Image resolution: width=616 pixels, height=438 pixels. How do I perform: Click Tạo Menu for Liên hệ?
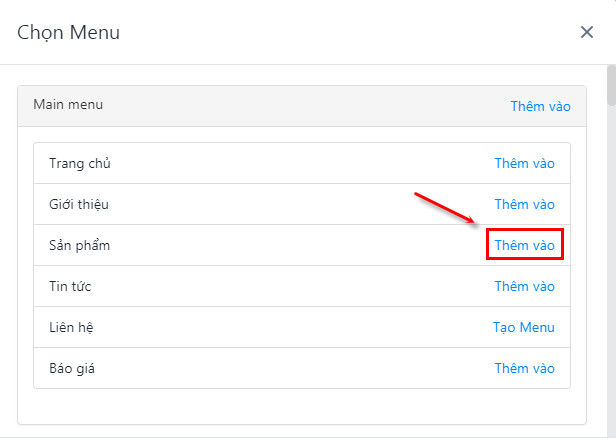coord(523,327)
